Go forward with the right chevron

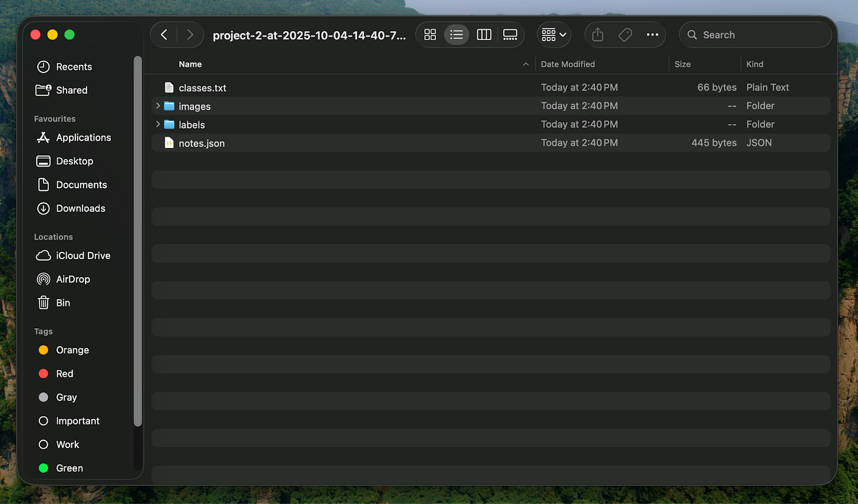[190, 35]
